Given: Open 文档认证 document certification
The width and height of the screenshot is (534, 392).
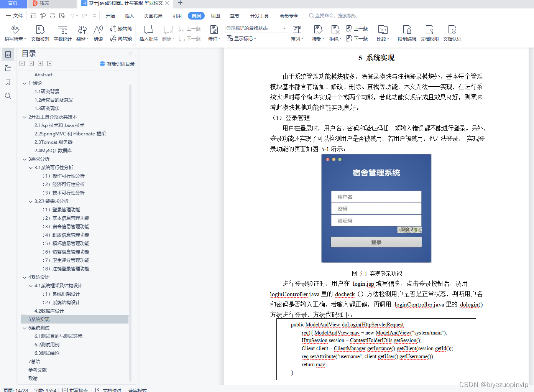Looking at the screenshot, I should 452,33.
